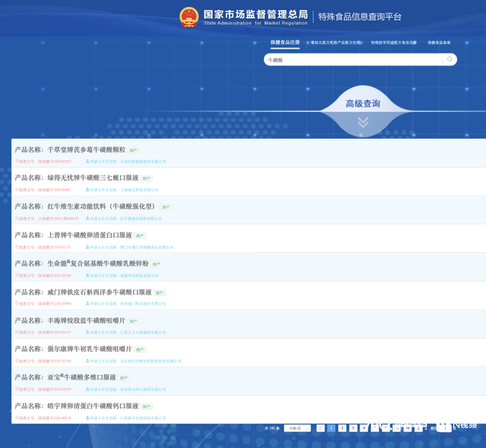Click the page jump input box
Screen dimensions: 486x448
443,428
